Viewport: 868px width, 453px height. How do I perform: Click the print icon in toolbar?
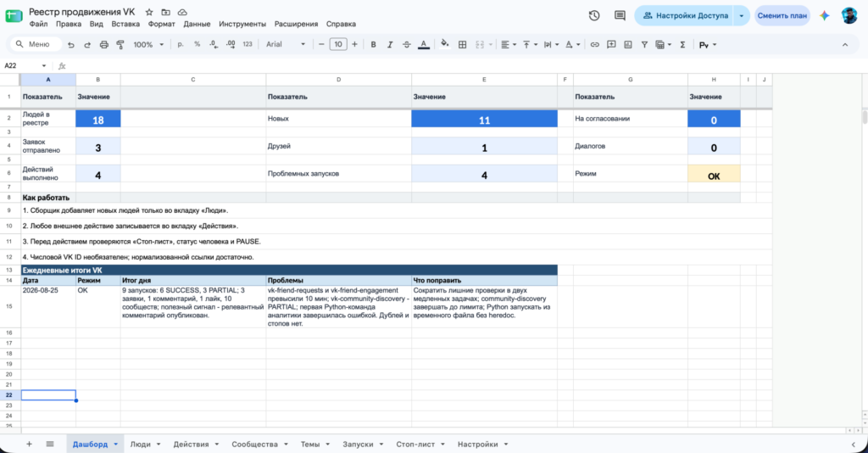click(x=103, y=45)
